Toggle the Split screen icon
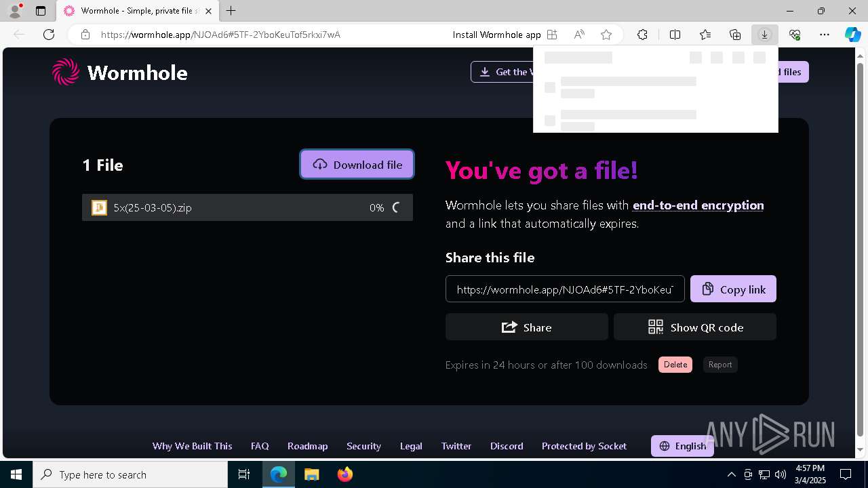 675,35
